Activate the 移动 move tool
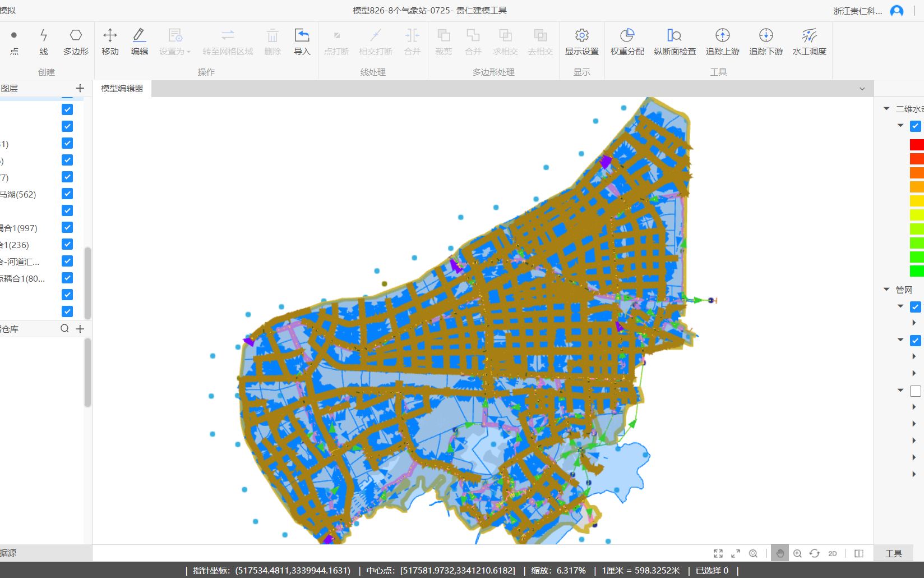 [x=110, y=42]
